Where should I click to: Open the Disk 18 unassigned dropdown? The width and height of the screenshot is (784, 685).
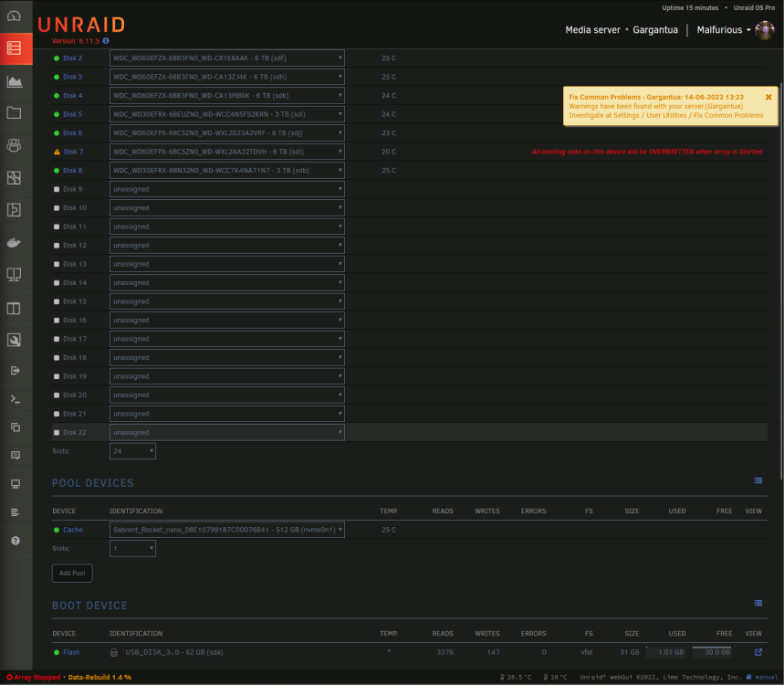click(227, 357)
